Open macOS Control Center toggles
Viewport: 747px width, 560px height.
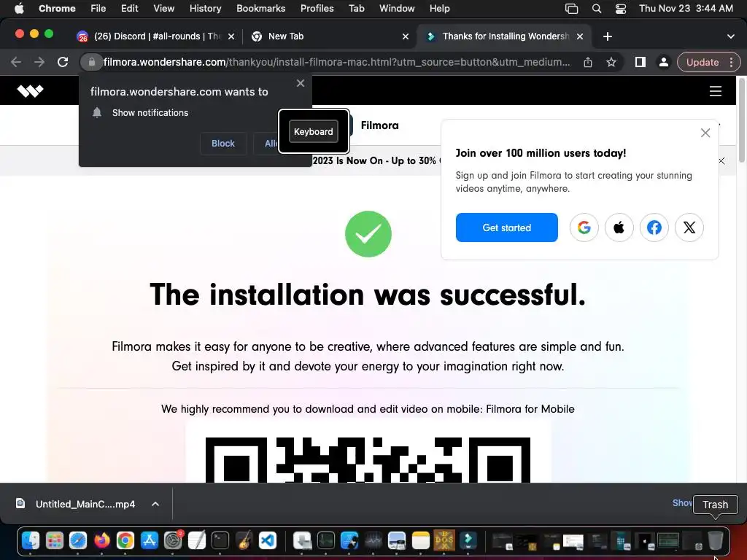[620, 9]
